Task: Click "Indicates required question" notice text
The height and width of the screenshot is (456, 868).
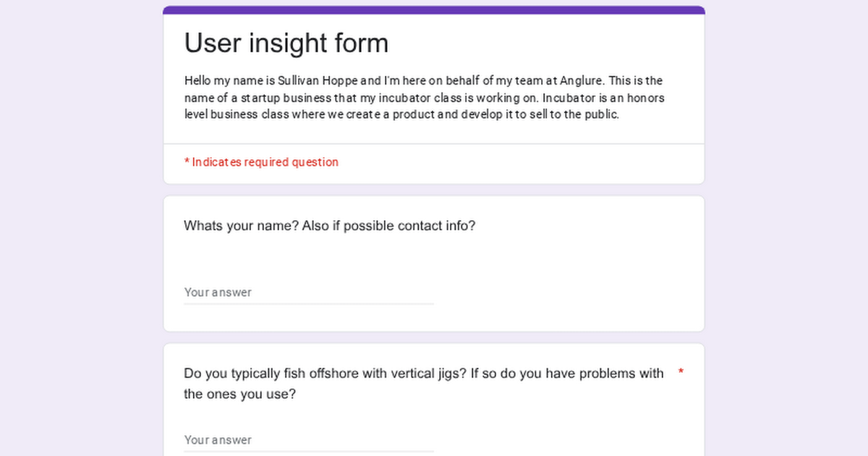Action: tap(265, 162)
